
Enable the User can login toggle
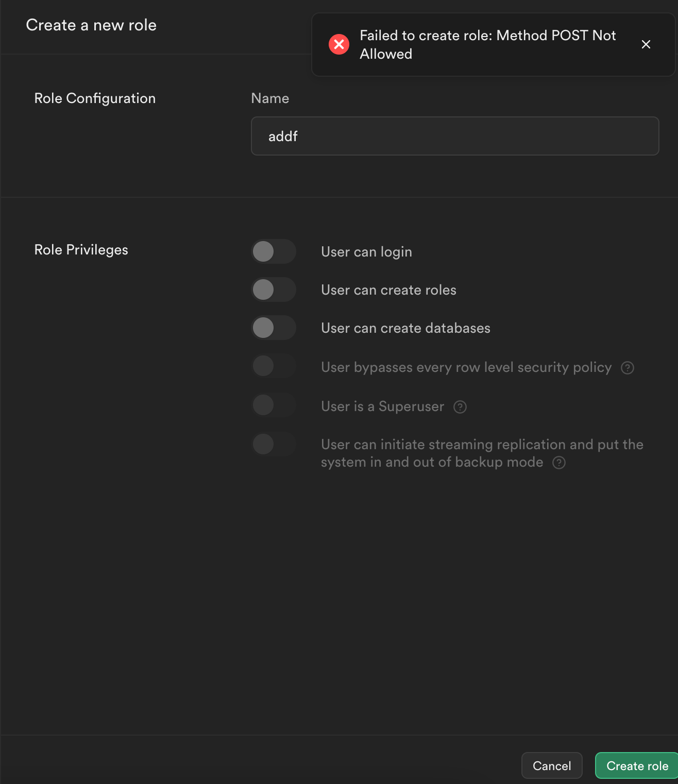274,251
